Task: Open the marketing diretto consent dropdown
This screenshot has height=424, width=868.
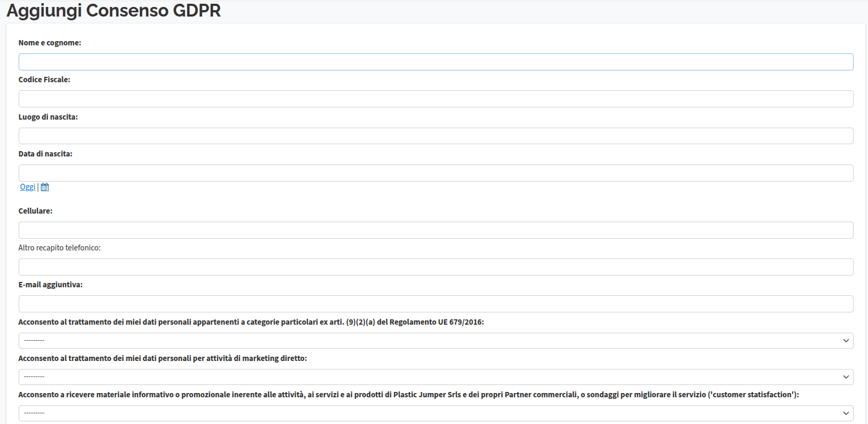Action: (x=436, y=377)
